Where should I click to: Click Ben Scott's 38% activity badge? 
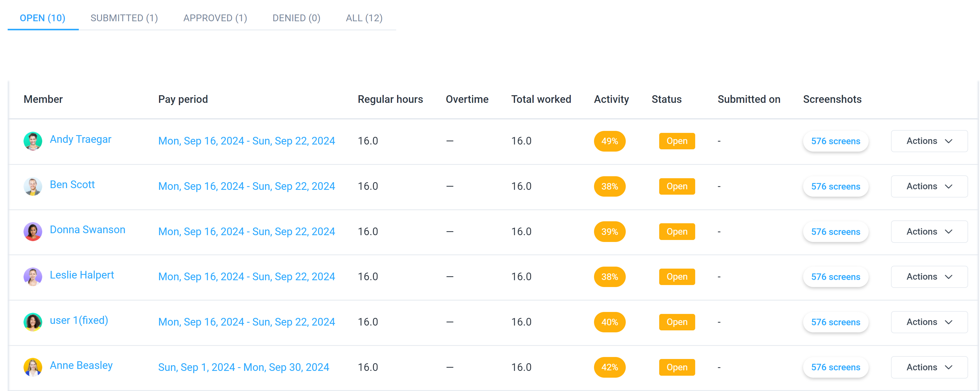click(x=610, y=186)
